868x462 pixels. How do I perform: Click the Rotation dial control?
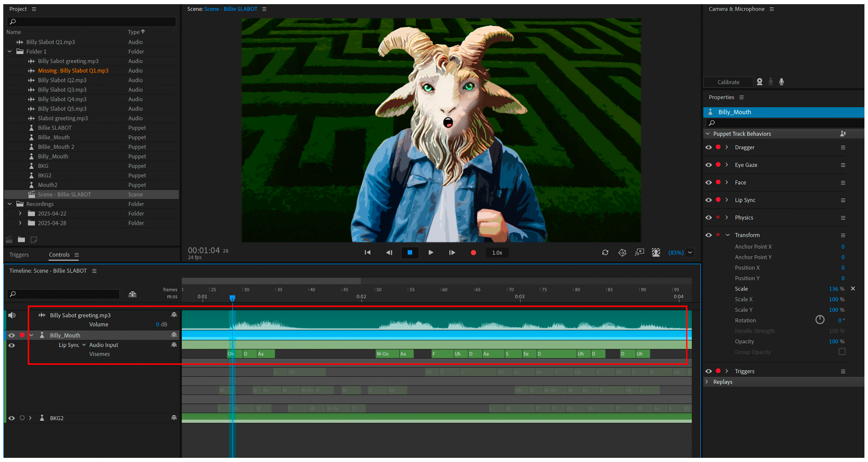click(x=819, y=320)
